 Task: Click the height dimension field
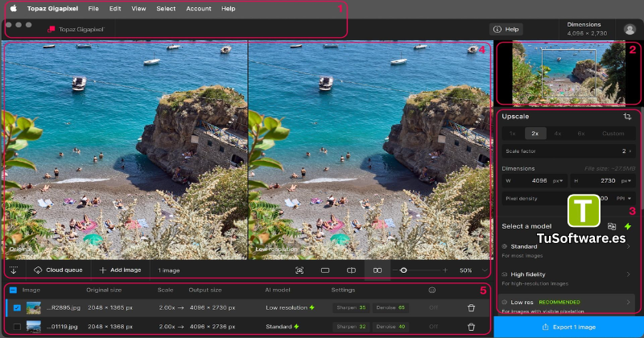(x=603, y=181)
